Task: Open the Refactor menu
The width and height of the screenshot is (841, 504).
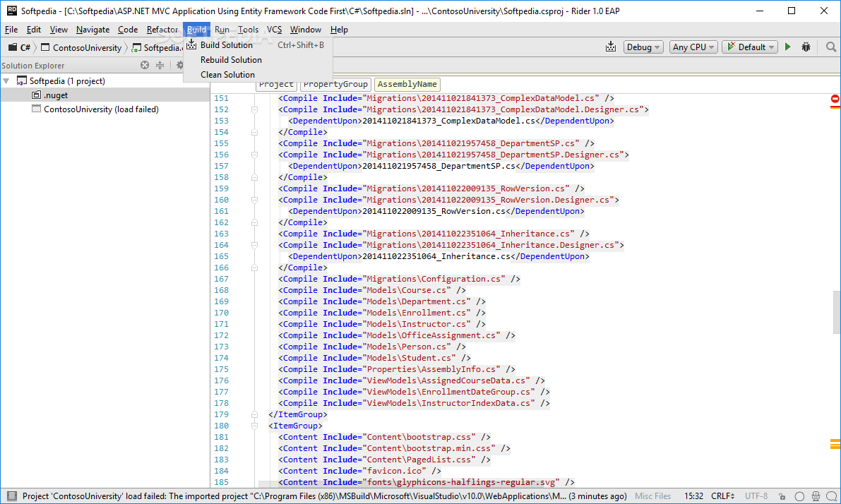Action: pos(162,30)
